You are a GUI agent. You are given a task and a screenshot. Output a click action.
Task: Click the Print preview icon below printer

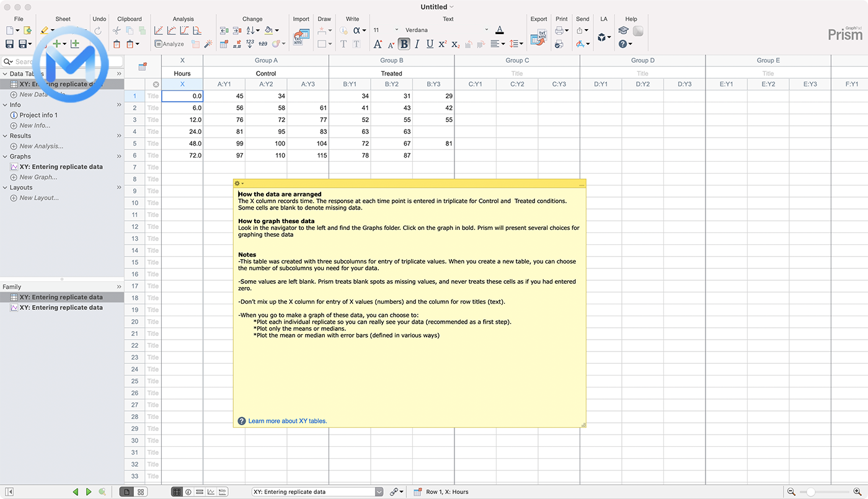coord(559,44)
